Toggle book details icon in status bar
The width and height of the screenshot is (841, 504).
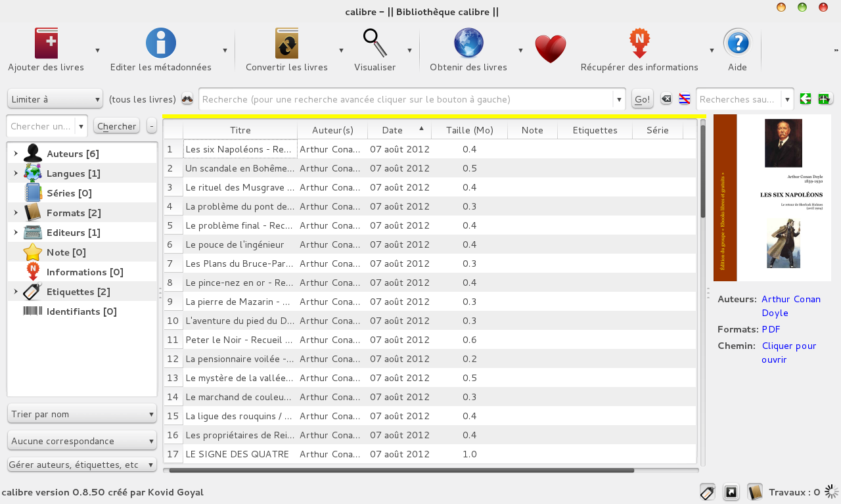(x=755, y=492)
